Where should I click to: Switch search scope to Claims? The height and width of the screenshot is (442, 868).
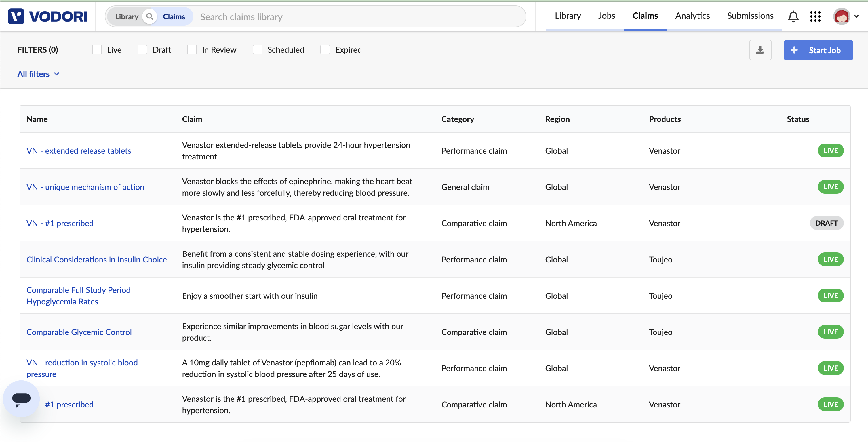(x=174, y=16)
